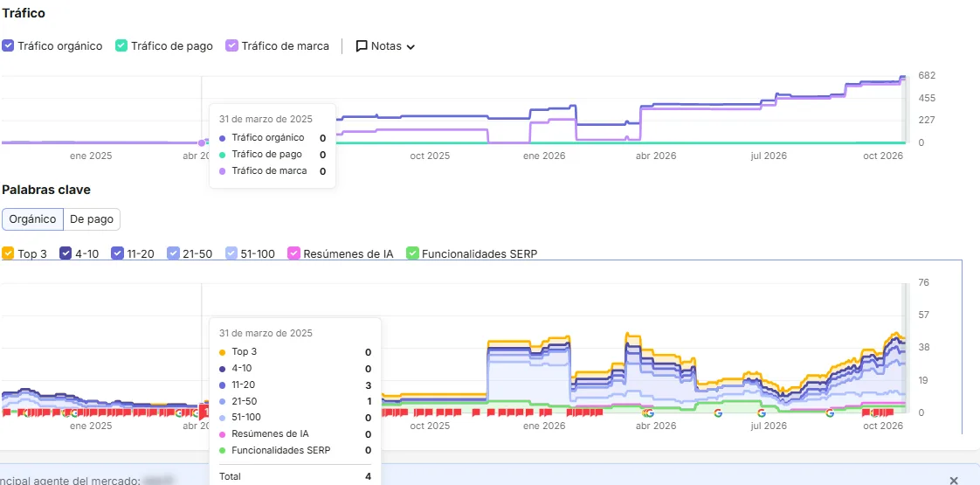Image resolution: width=980 pixels, height=485 pixels.
Task: Click the 4-10 row in the keywords tooltip
Action: click(295, 369)
